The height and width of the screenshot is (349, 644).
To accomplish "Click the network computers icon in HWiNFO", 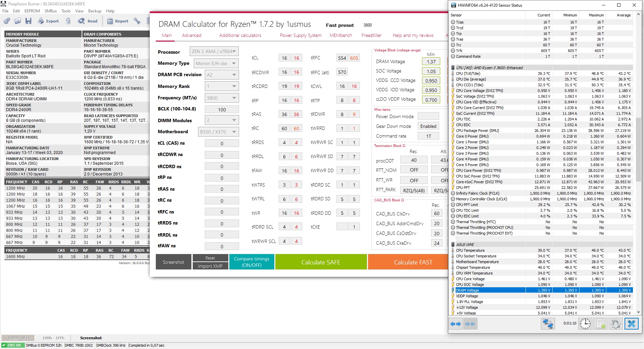I will click(x=548, y=324).
